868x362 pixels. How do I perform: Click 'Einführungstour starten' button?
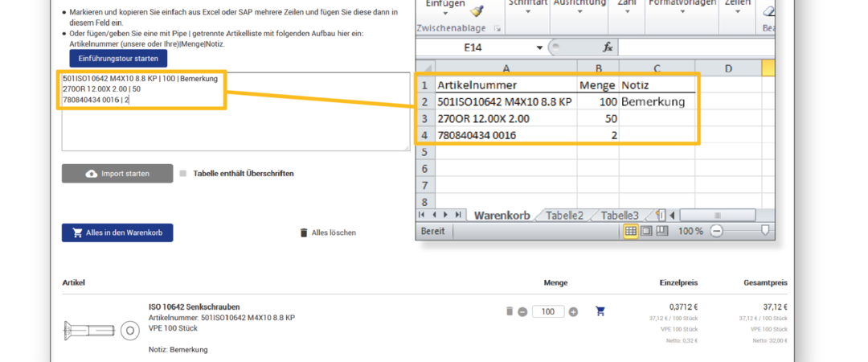click(x=118, y=58)
